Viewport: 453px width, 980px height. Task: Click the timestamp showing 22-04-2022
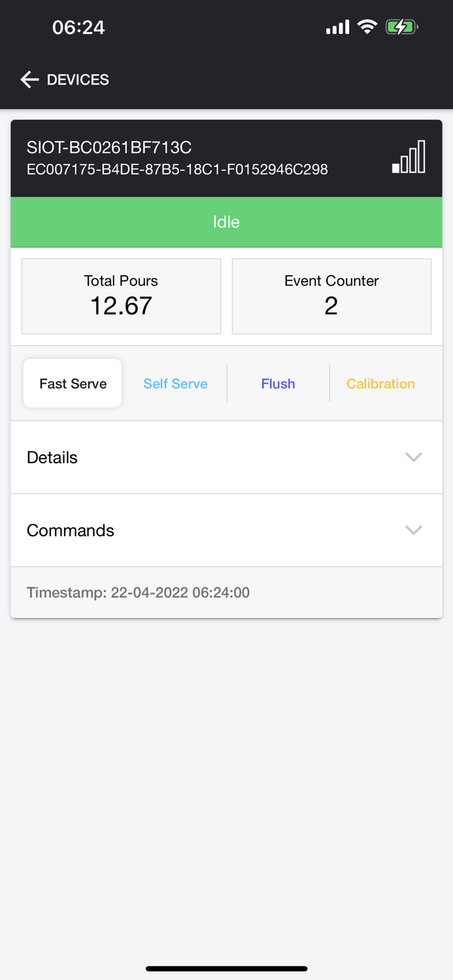(138, 593)
